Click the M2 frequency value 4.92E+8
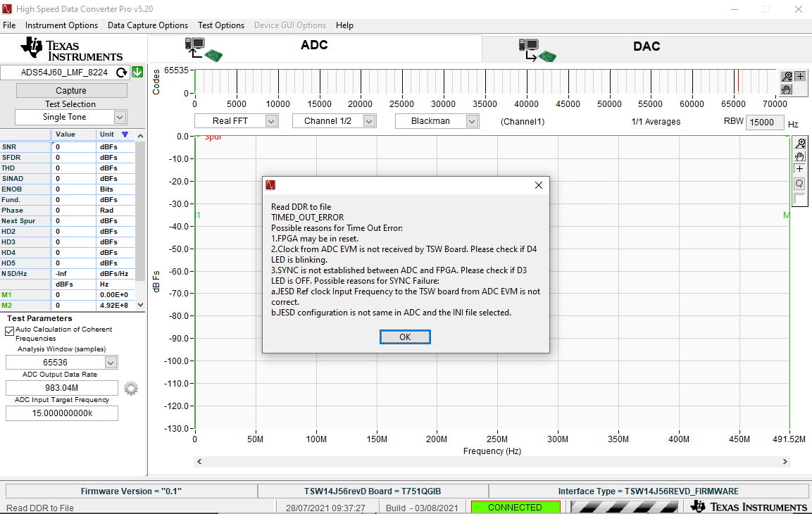 [115, 306]
